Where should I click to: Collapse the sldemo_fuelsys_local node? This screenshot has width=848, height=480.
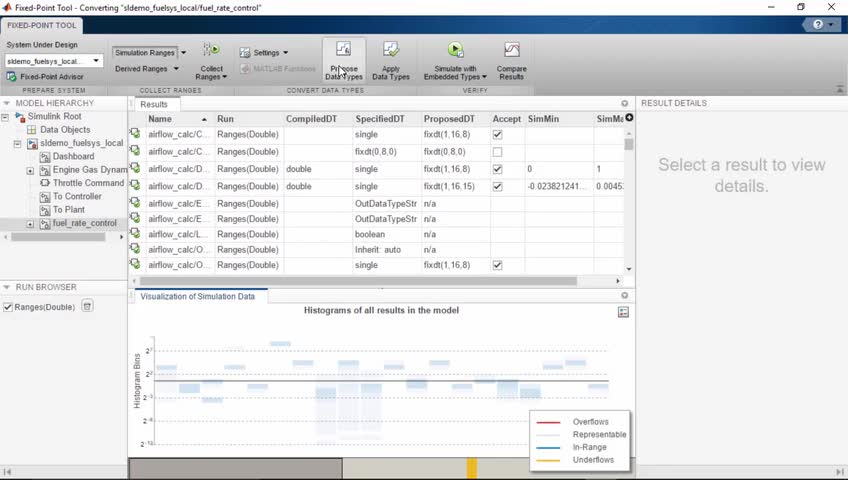coord(17,143)
